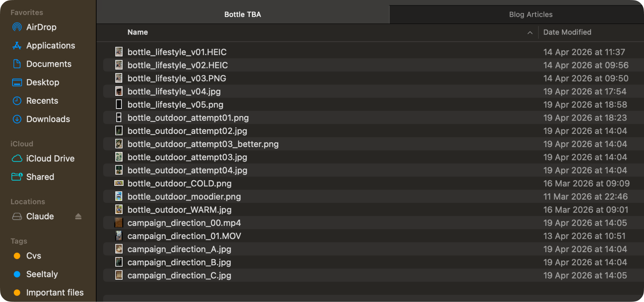Select the orange Cvs tag

click(17, 256)
